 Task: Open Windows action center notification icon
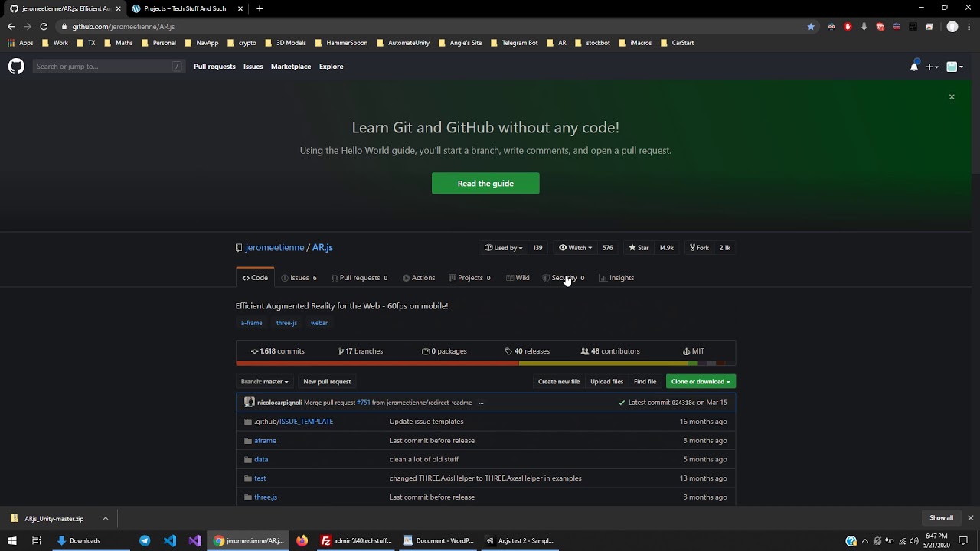tap(964, 540)
